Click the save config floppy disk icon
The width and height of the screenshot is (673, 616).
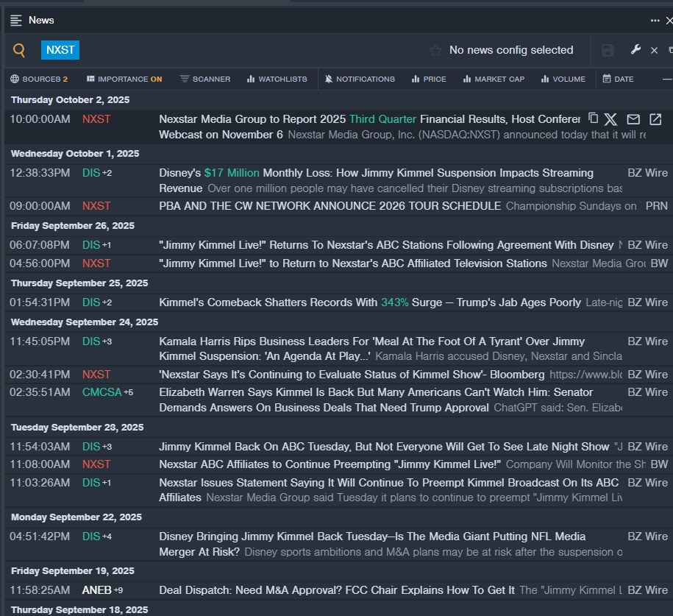608,50
